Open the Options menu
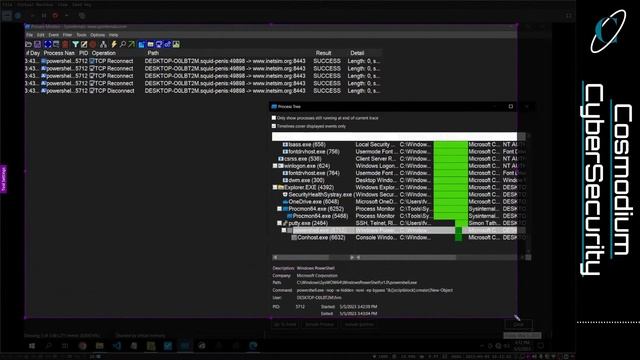 (x=98, y=35)
